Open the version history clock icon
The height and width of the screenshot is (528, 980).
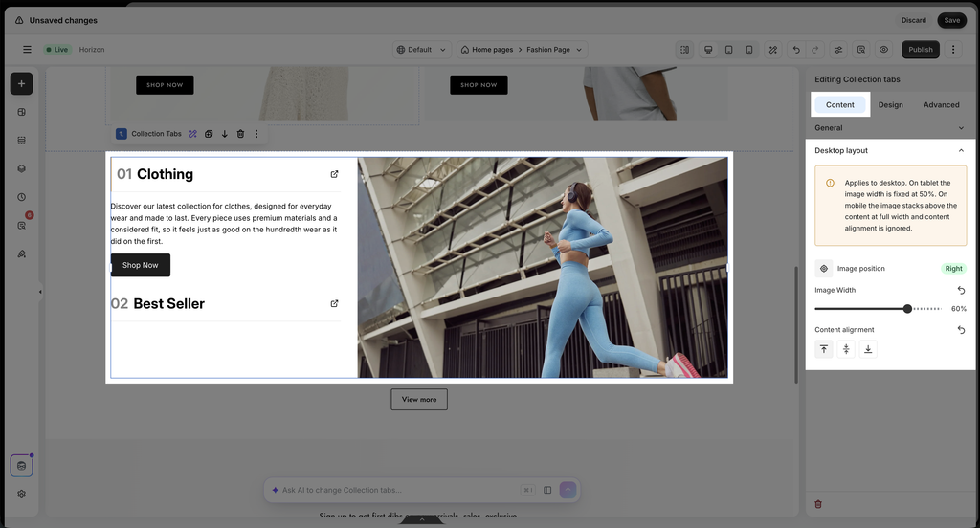tap(21, 197)
